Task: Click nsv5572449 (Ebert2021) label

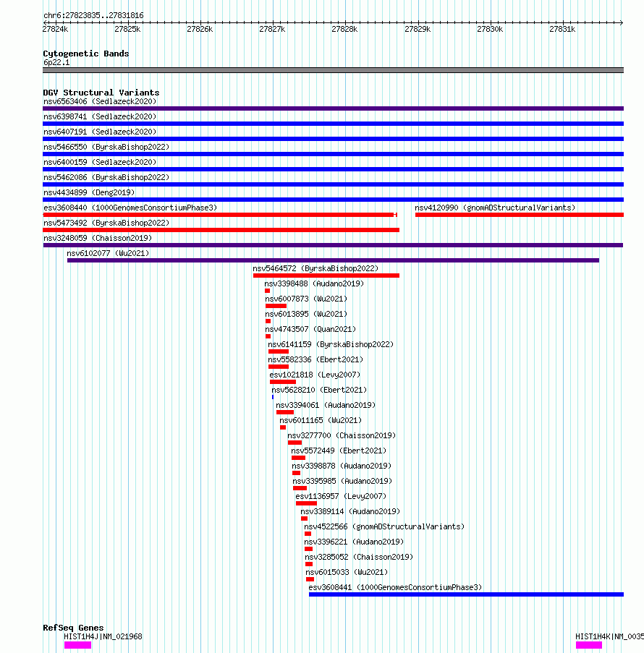Action: (339, 451)
